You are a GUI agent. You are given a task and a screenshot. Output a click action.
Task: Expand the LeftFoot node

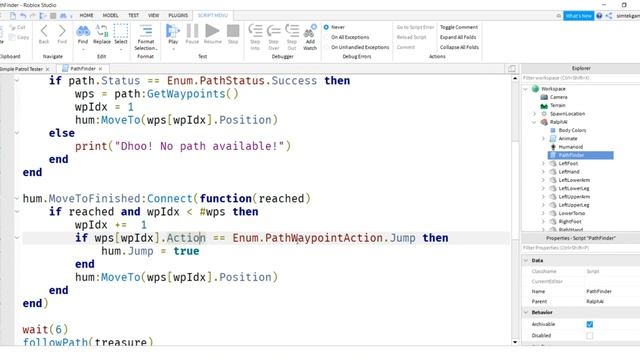543,164
